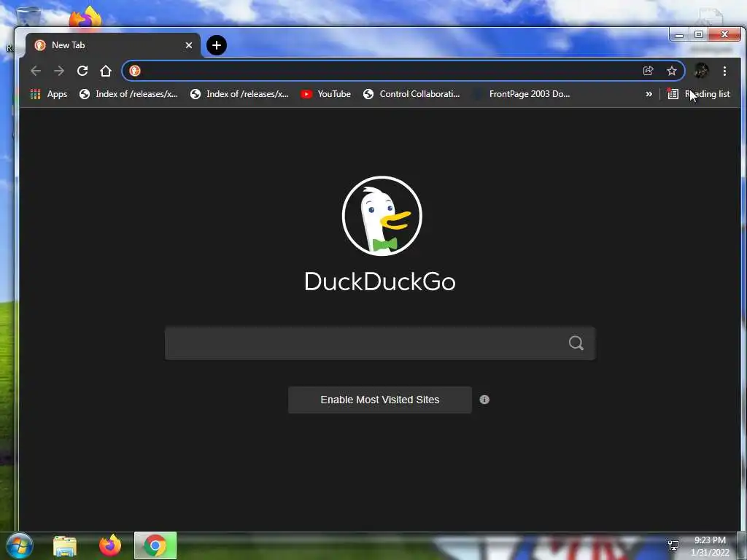The image size is (747, 560).
Task: Focus the browser address bar
Action: pyautogui.click(x=403, y=71)
